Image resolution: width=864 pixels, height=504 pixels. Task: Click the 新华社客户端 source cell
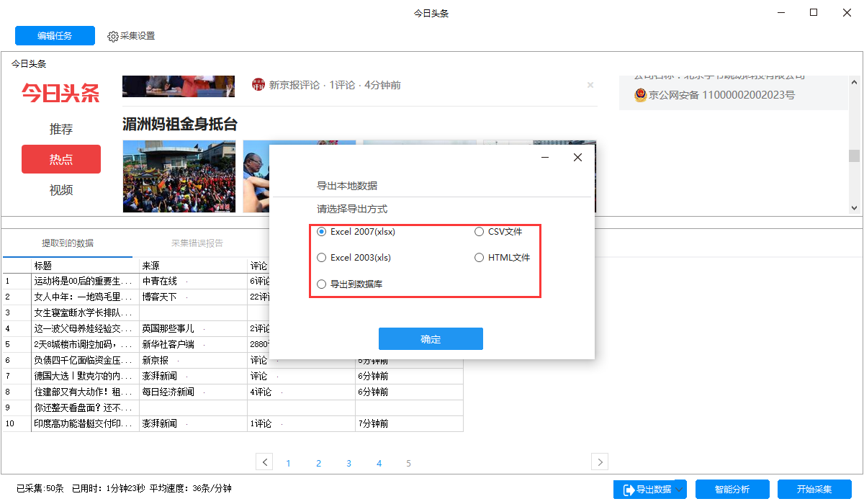[x=193, y=344]
